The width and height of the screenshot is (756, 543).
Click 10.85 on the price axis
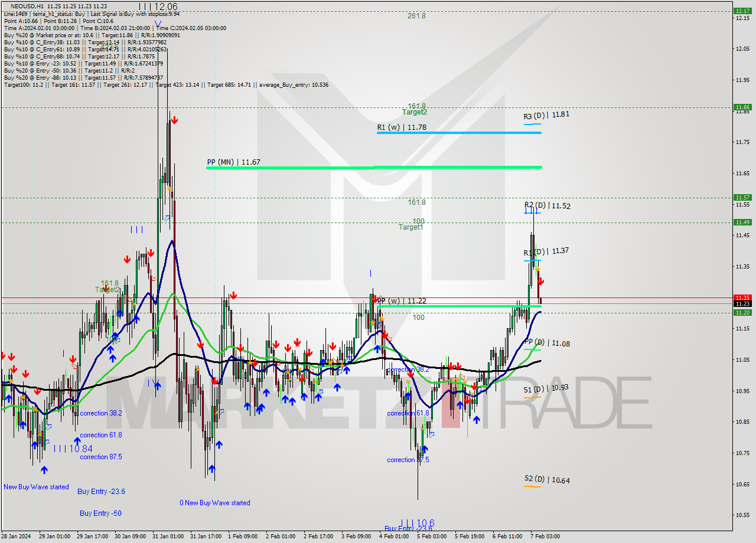point(743,421)
